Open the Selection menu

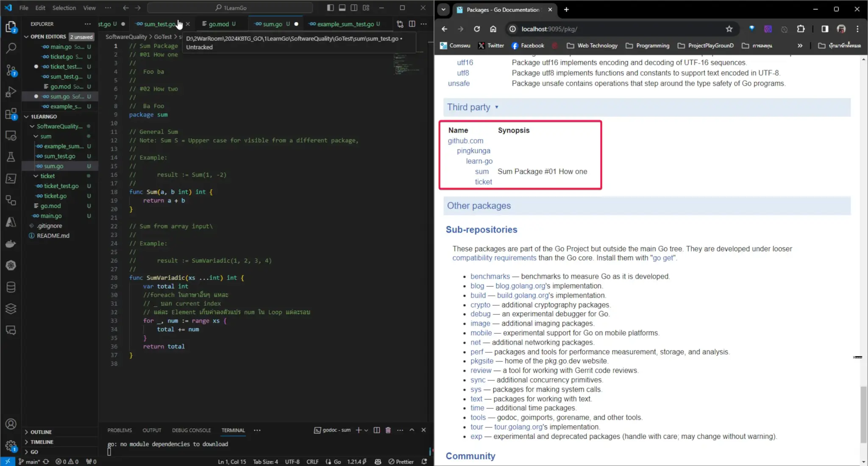pos(64,8)
